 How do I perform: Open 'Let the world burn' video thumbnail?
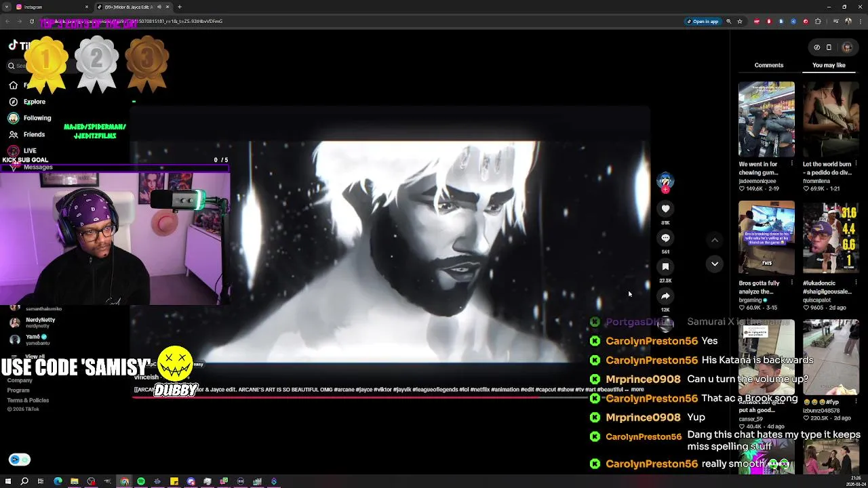tap(831, 119)
